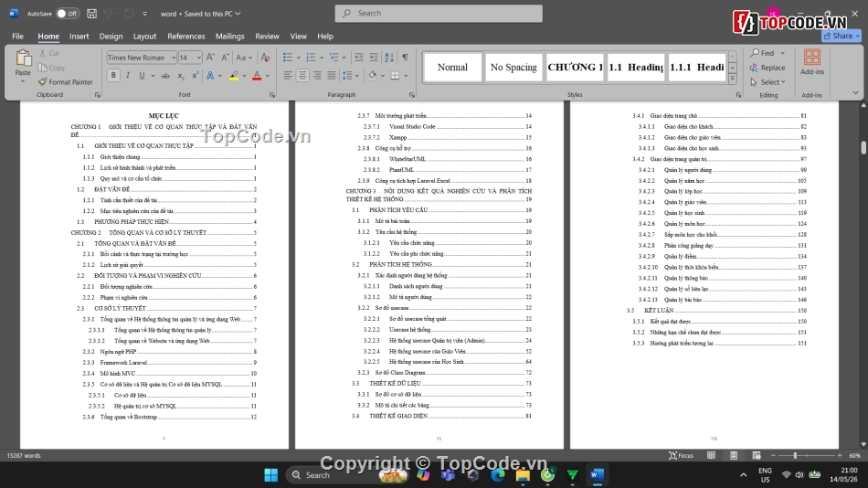This screenshot has height=488, width=868.
Task: Expand the Styles gallery More arrow
Action: (x=733, y=79)
